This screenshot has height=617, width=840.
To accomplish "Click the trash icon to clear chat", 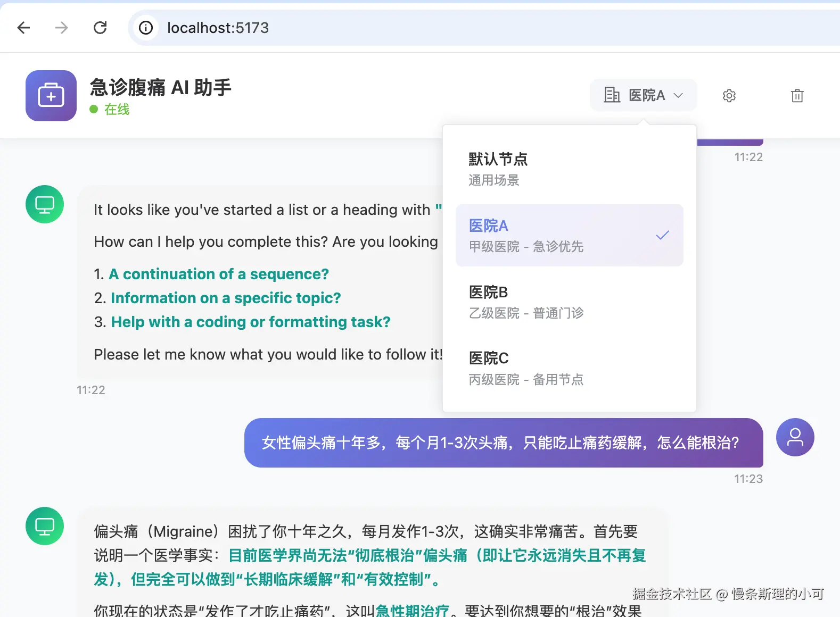I will coord(797,96).
